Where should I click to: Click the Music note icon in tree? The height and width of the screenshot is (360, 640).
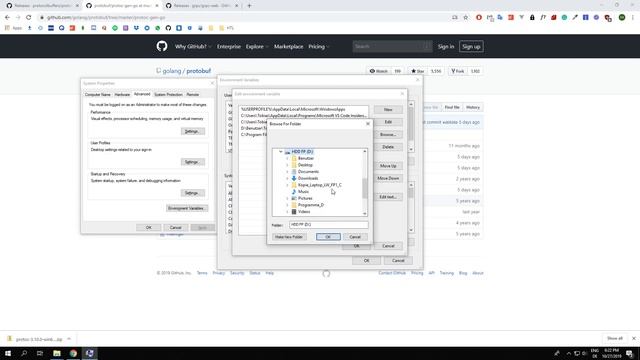(294, 192)
